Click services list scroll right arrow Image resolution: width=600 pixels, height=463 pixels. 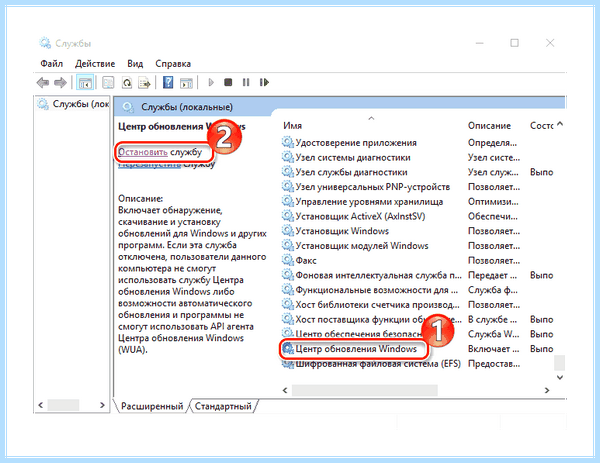547,390
